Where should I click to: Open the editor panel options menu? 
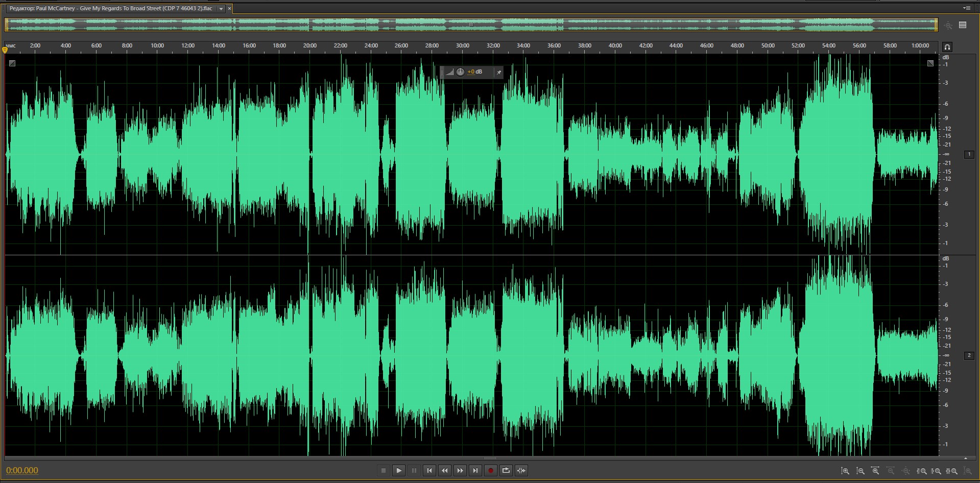click(x=966, y=8)
